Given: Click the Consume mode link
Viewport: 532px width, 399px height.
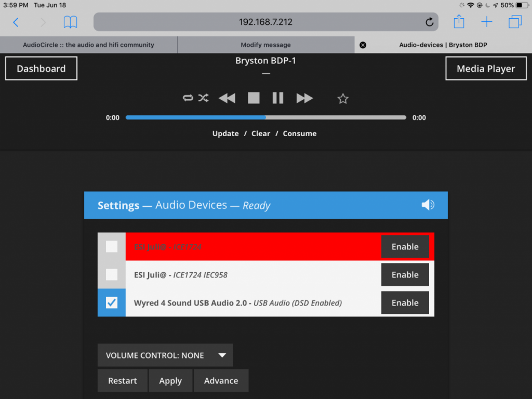Looking at the screenshot, I should [300, 134].
